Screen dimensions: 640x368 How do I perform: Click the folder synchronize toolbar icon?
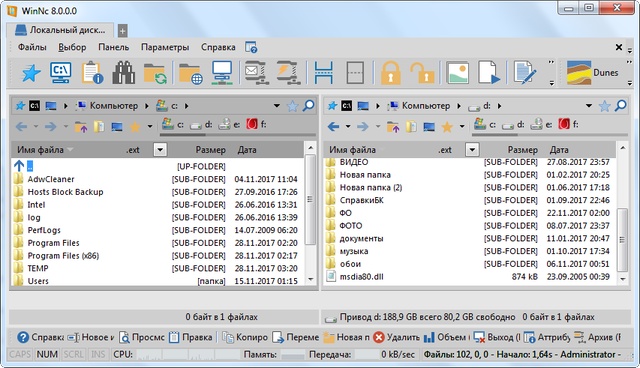(155, 73)
